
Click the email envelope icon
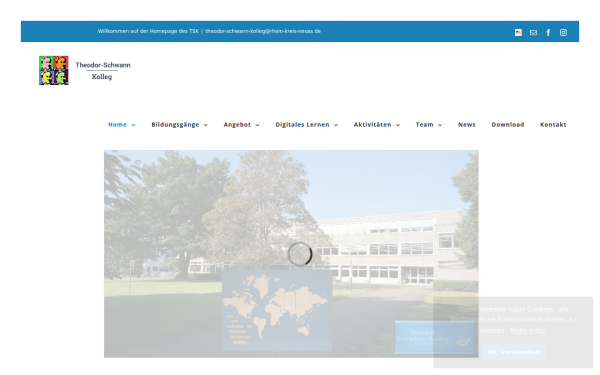[533, 33]
